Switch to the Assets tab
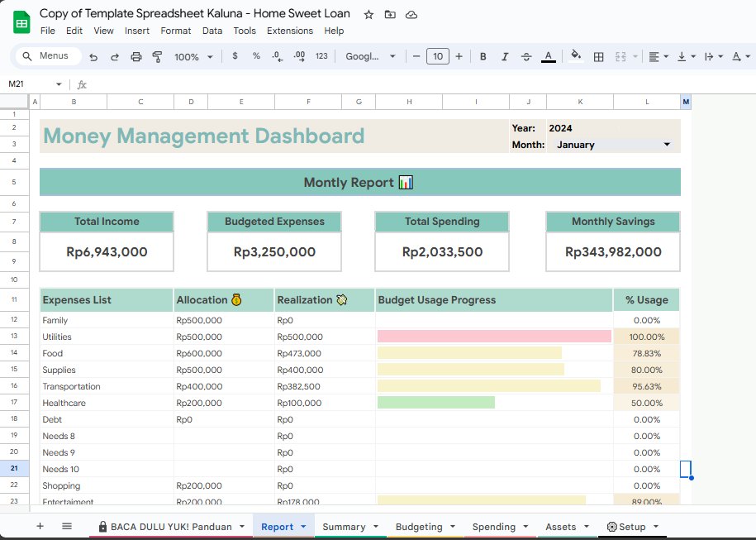The width and height of the screenshot is (756, 540). click(x=560, y=527)
